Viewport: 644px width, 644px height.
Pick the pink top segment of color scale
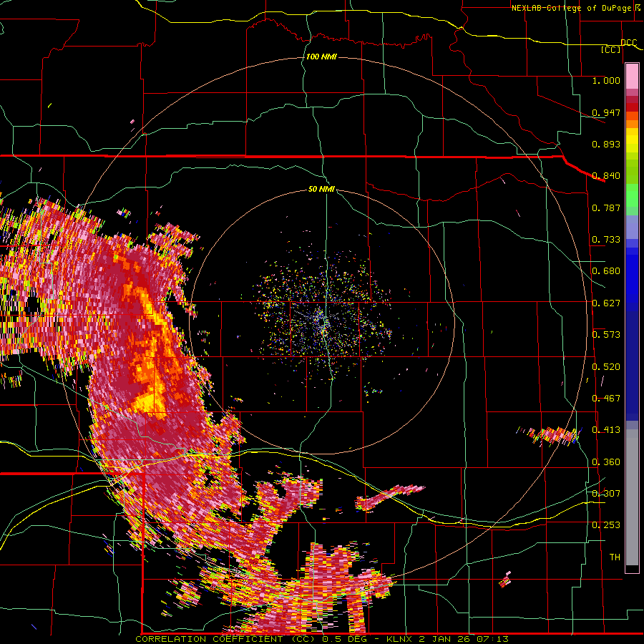tap(632, 76)
